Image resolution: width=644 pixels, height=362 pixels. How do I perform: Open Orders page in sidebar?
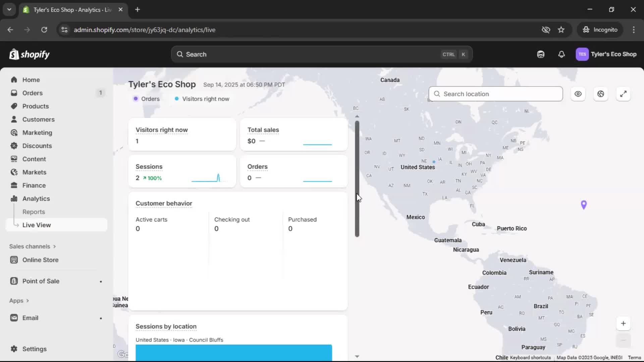pos(32,93)
